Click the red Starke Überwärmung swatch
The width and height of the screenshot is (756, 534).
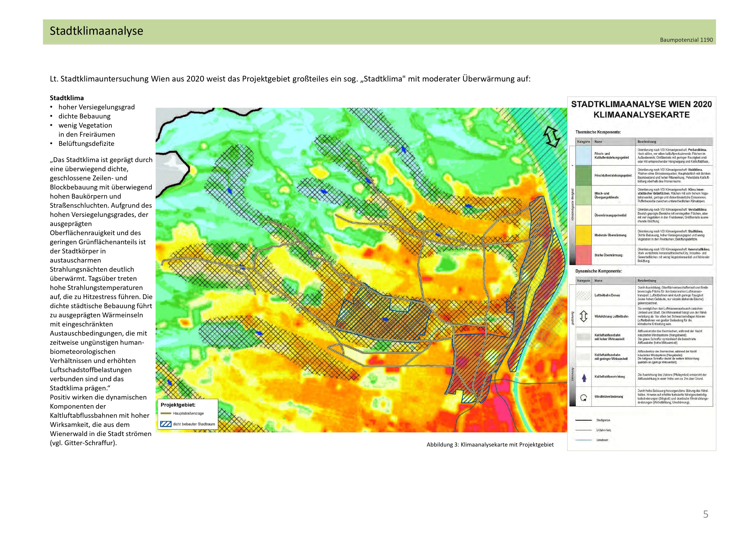(x=583, y=255)
